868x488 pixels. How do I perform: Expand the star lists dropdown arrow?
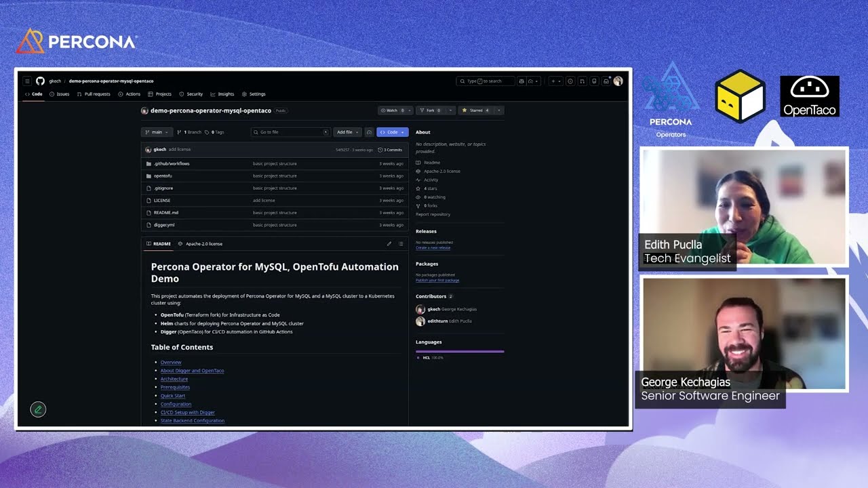pos(499,110)
